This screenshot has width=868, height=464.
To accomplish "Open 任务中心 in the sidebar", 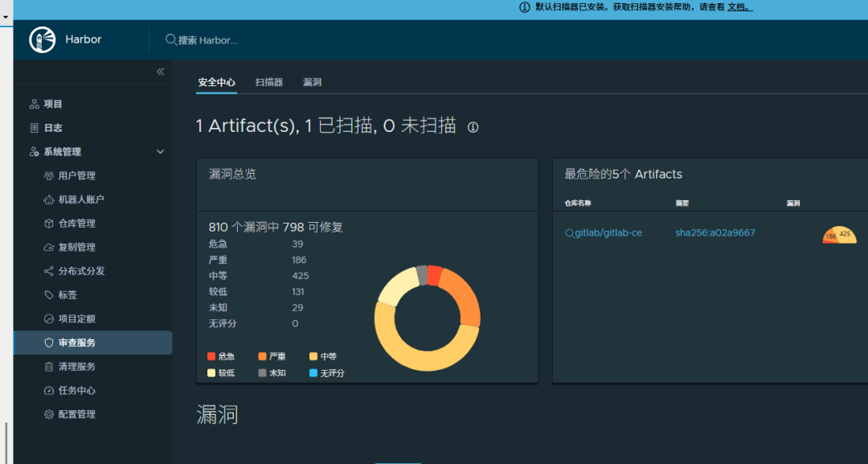I will pos(77,390).
